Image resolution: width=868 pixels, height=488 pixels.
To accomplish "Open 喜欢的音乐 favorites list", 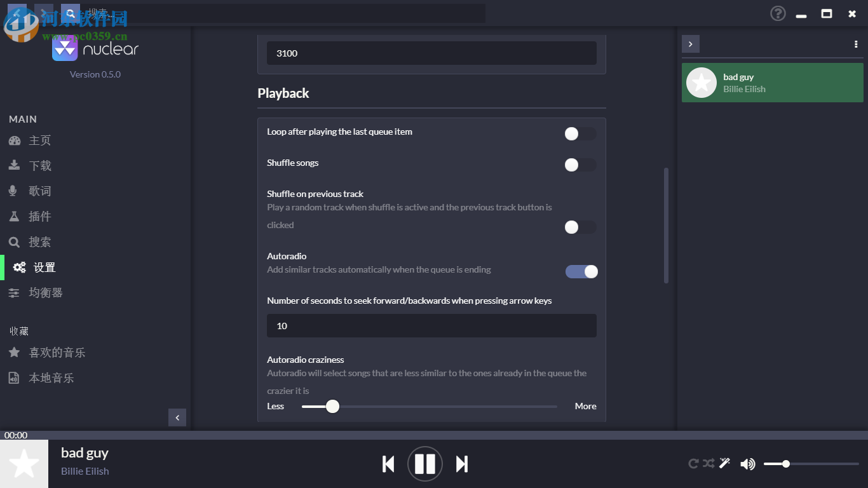I will click(95, 353).
